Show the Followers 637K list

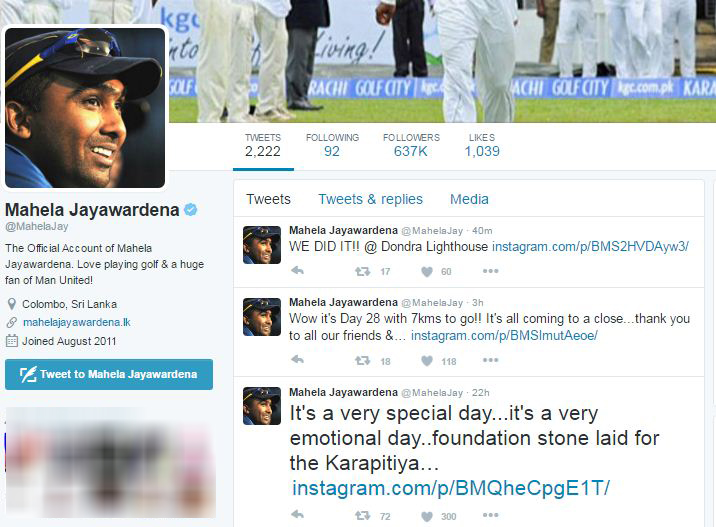411,145
